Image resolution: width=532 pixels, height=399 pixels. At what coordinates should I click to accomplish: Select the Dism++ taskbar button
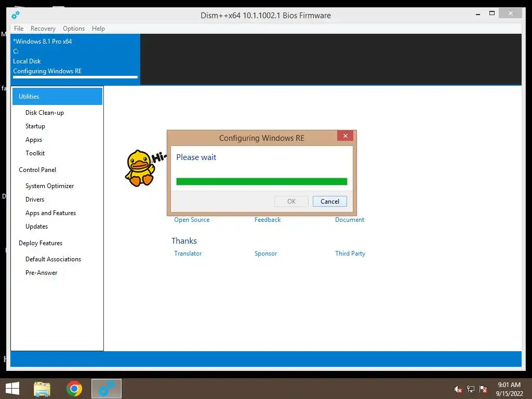(x=107, y=389)
